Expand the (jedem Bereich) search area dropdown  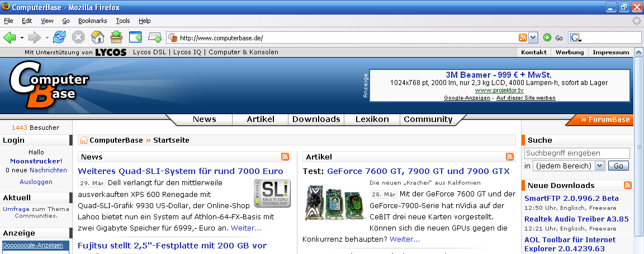(600, 166)
